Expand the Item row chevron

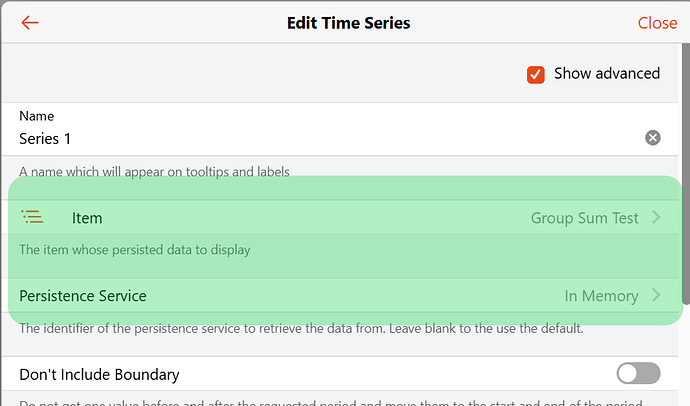[x=656, y=217]
